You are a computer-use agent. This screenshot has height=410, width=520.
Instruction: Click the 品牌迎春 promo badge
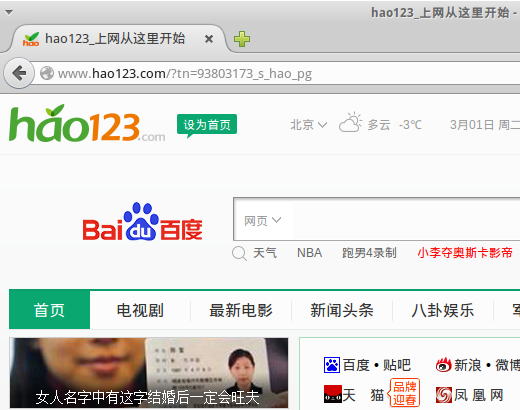[404, 393]
